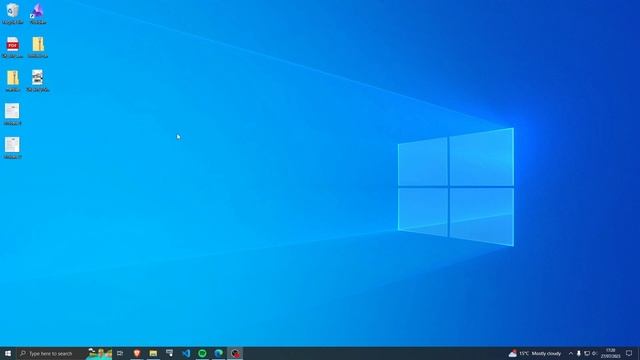Open File Explorer from the taskbar
Image resolution: width=640 pixels, height=360 pixels.
153,353
